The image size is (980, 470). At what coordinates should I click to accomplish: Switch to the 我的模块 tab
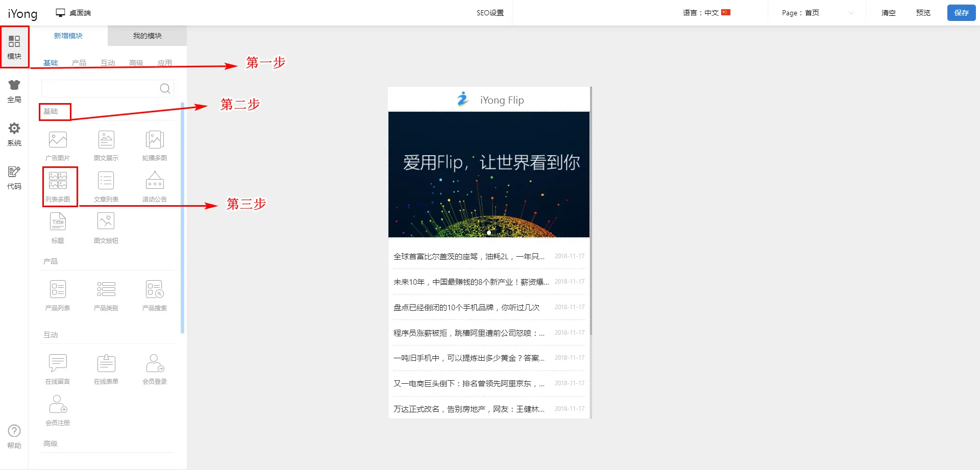[147, 36]
